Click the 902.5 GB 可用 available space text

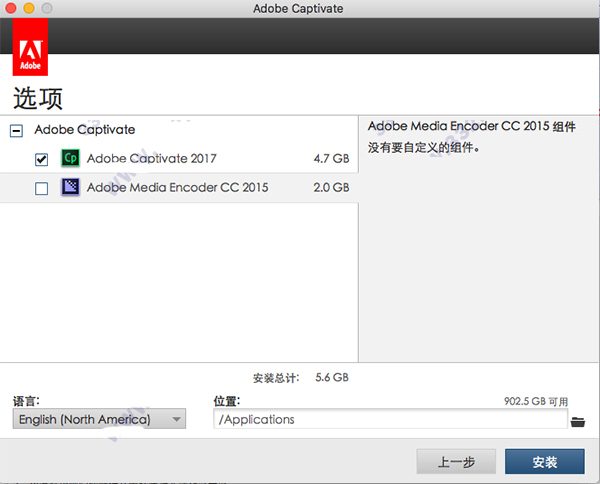coord(536,401)
